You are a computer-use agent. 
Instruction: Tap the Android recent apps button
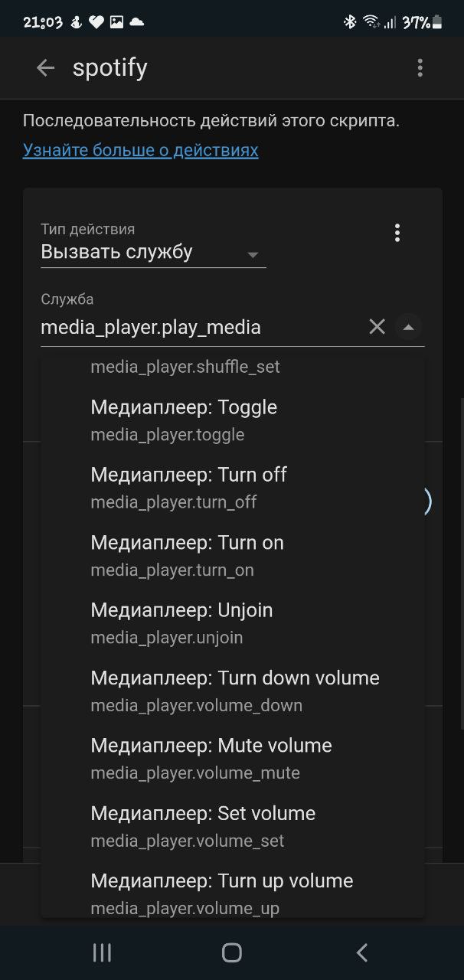tap(102, 952)
